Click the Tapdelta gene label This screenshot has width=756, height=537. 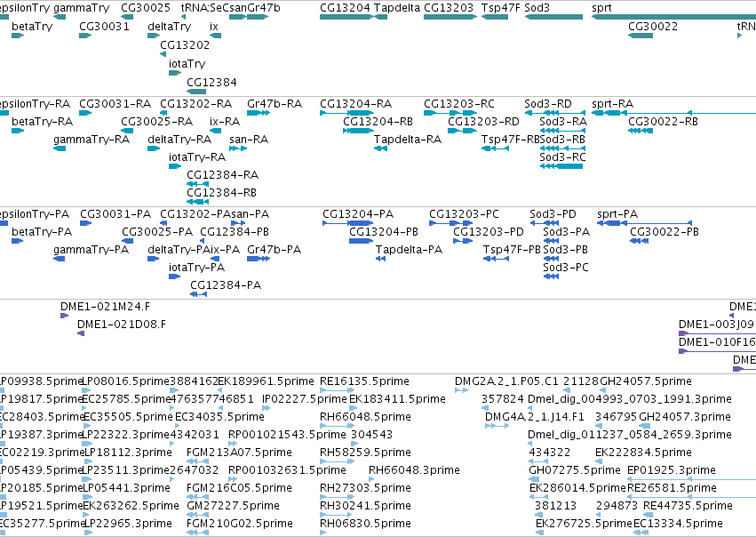[x=397, y=8]
